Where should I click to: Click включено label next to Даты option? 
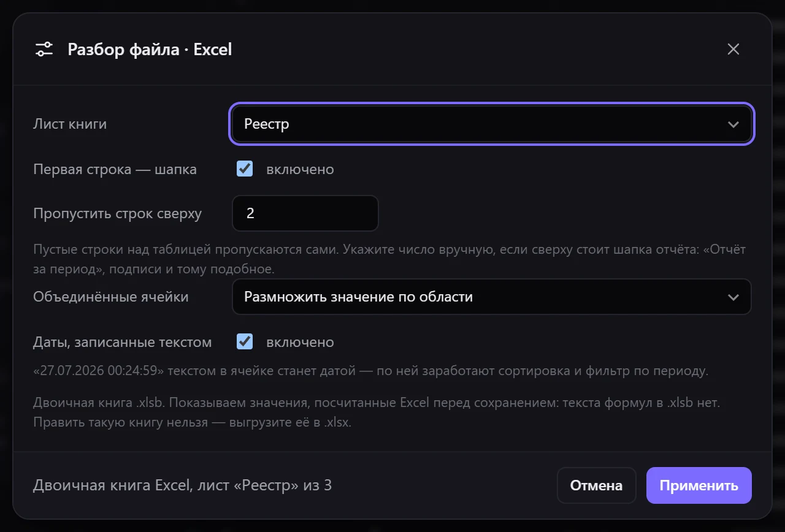pos(300,342)
